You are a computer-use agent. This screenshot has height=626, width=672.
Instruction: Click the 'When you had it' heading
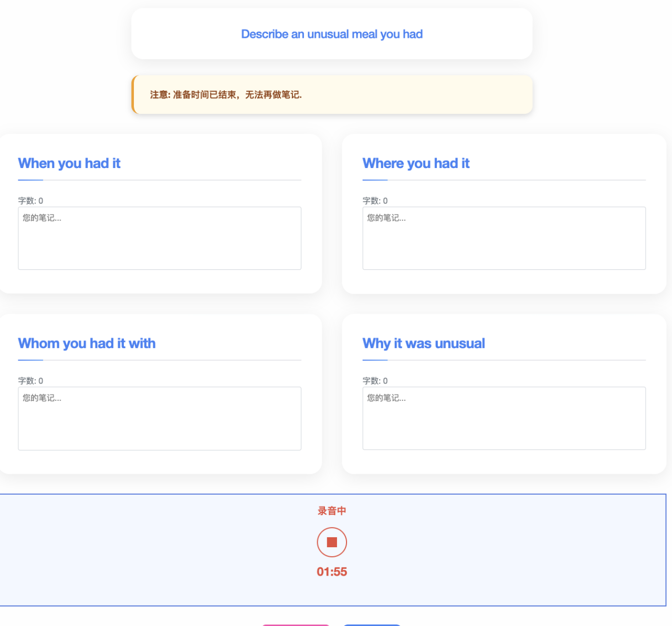(x=69, y=163)
